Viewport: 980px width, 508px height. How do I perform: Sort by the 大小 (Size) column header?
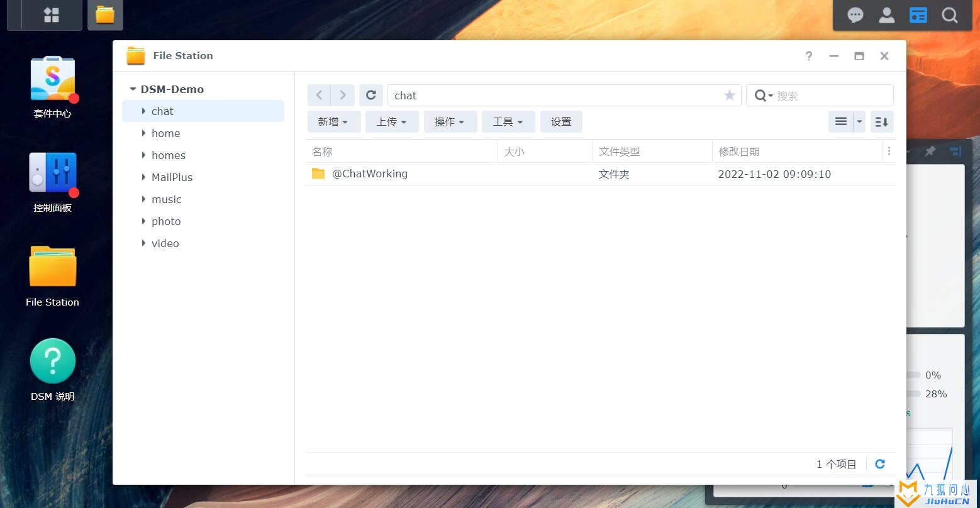tap(545, 152)
